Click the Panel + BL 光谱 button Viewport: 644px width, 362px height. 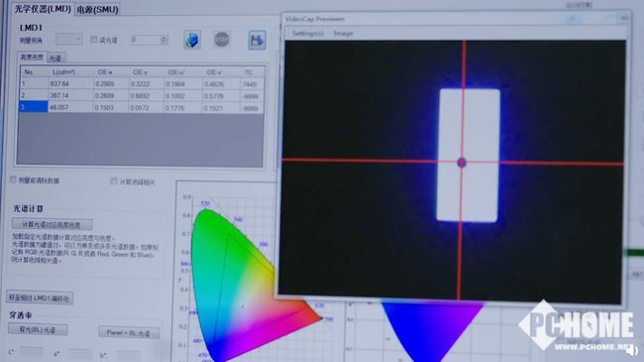129,332
